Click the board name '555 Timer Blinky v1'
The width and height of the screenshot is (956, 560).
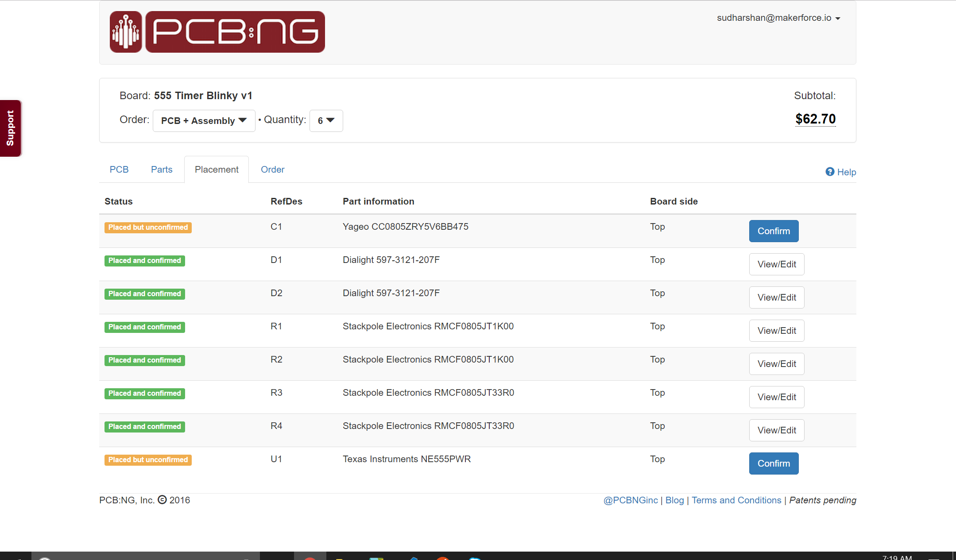coord(203,96)
